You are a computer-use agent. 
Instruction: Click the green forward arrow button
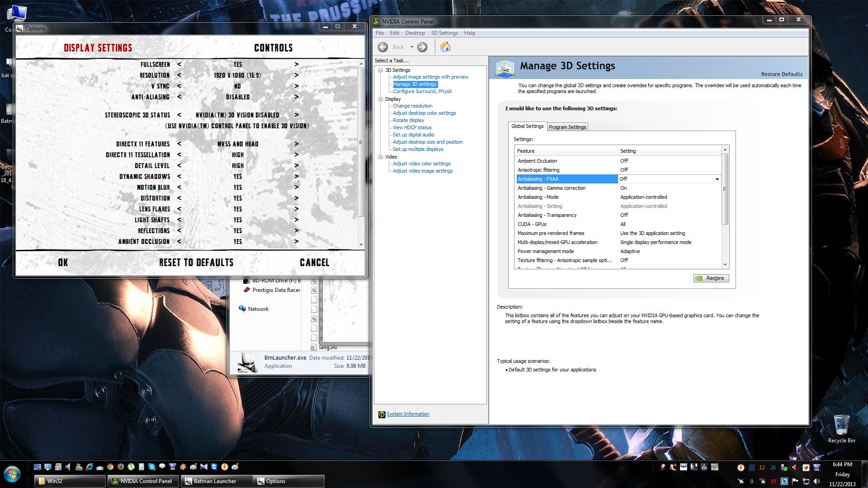coord(422,47)
